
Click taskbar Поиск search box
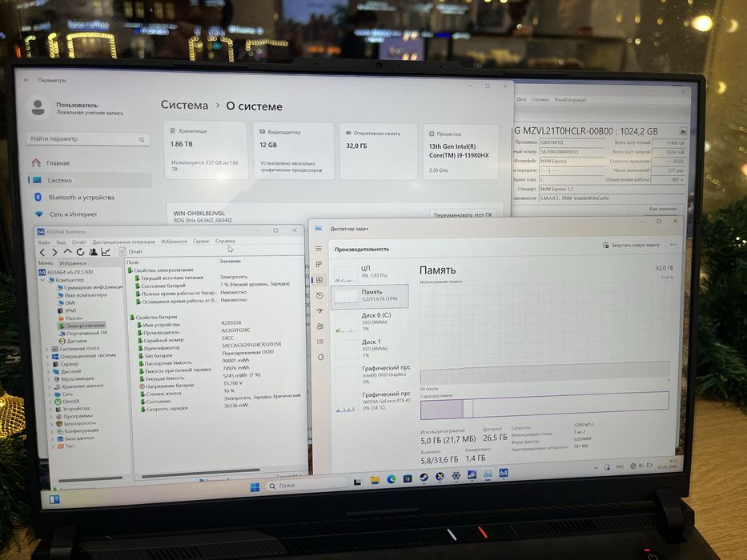pos(307,485)
